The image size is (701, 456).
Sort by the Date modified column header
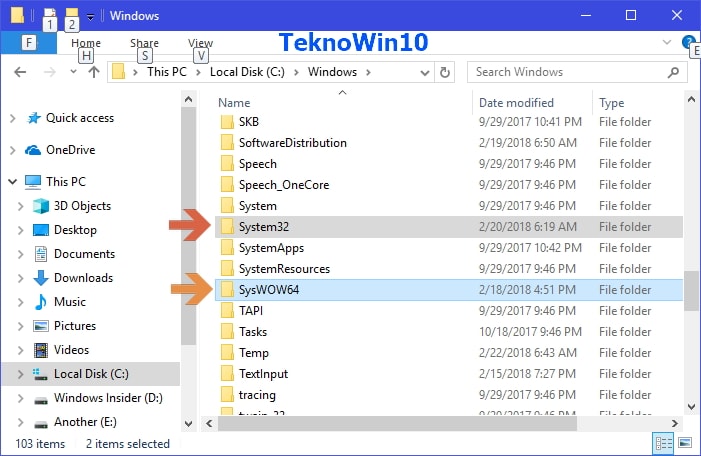[516, 103]
